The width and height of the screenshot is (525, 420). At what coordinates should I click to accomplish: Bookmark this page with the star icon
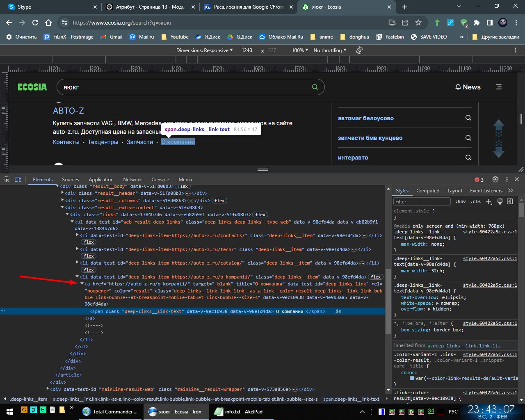pyautogui.click(x=418, y=23)
